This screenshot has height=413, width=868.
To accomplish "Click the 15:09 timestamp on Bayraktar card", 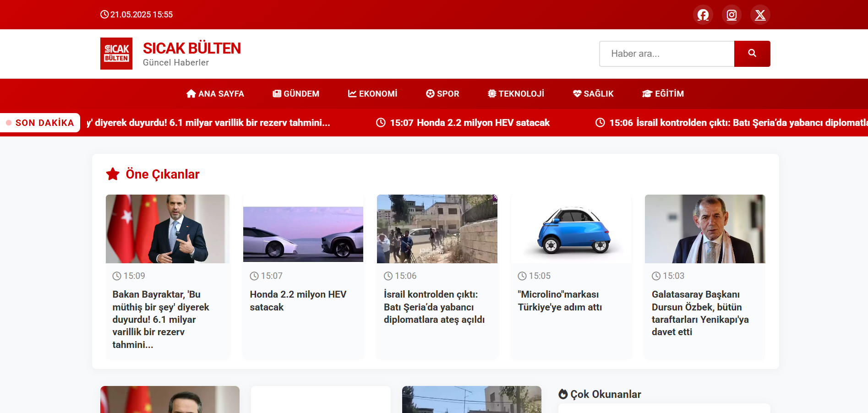I will [129, 276].
